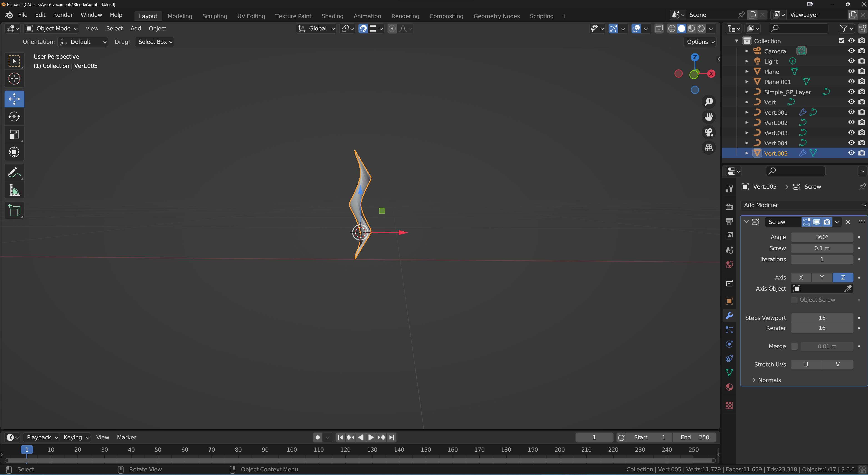Open the Add Modifier dropdown
868x475 pixels.
pos(804,205)
